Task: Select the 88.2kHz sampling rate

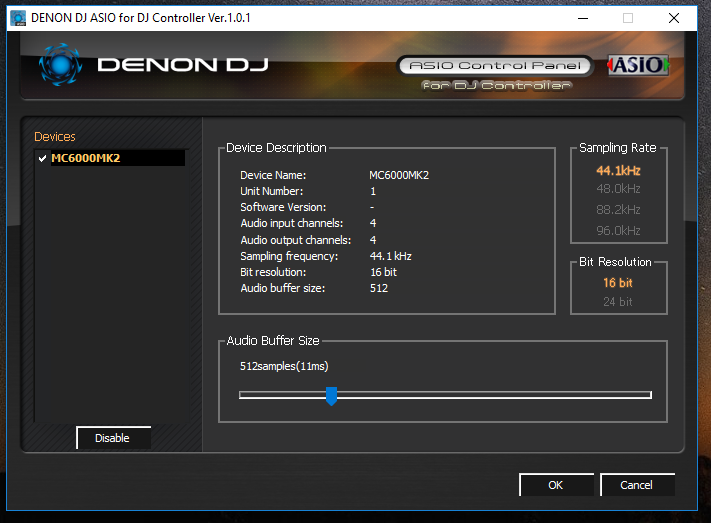Action: 618,210
